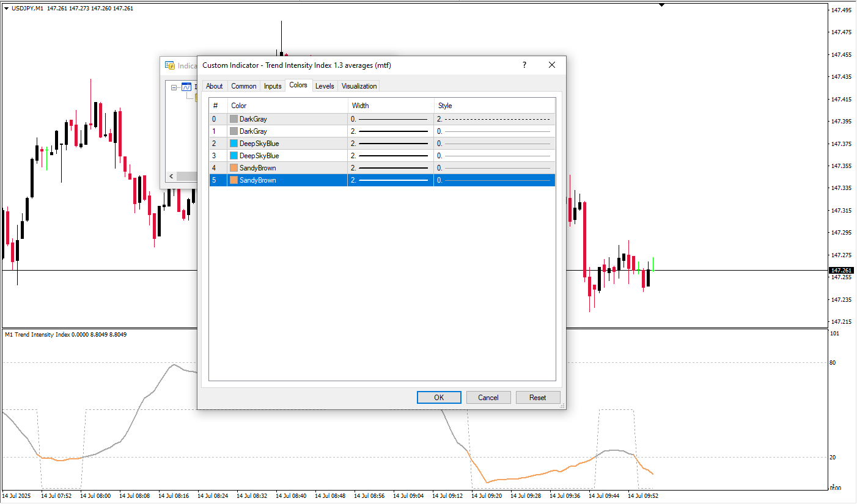Click the Indicators window title icon
The image size is (857, 504).
click(x=170, y=66)
